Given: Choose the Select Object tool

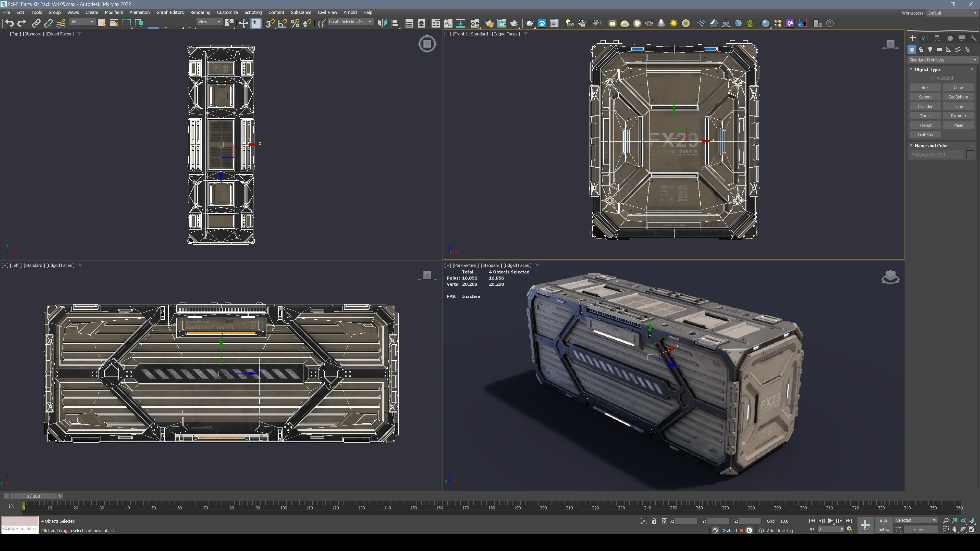Looking at the screenshot, I should [102, 23].
